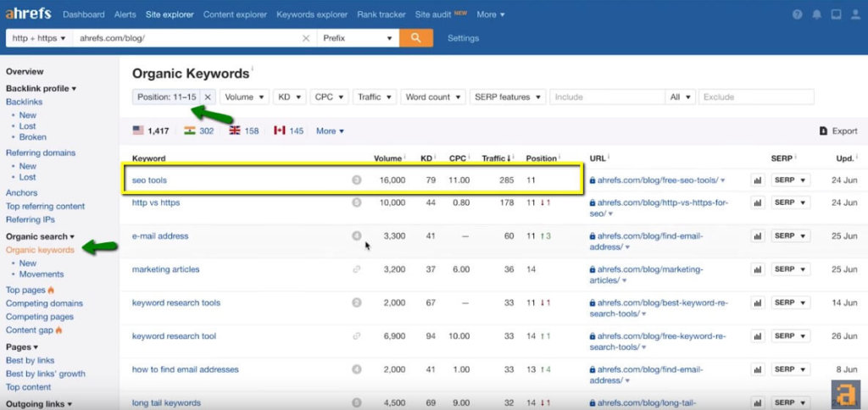Remove the Position: 11–15 filter
Screen dimensions: 868x410
click(208, 97)
